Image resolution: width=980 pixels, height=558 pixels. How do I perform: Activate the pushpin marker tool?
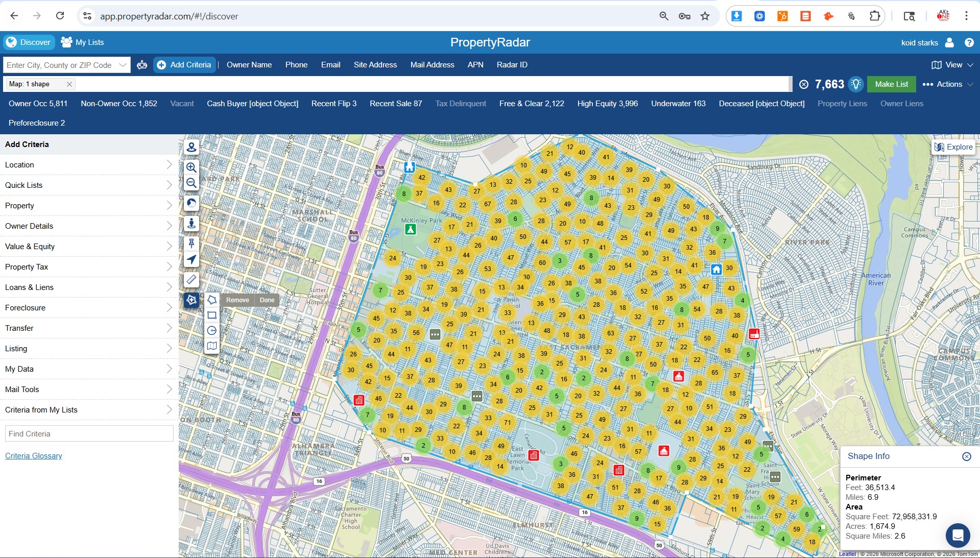coord(192,244)
